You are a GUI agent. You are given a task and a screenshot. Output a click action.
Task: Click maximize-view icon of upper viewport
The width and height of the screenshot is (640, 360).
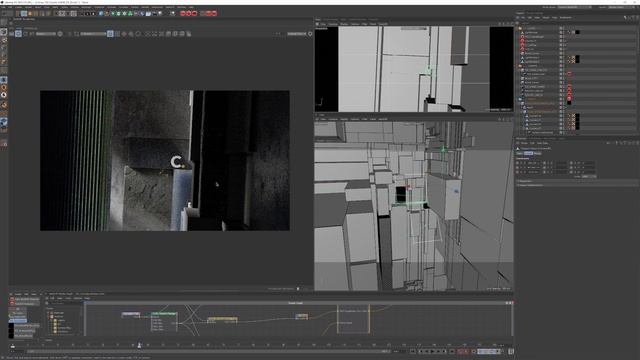512,24
